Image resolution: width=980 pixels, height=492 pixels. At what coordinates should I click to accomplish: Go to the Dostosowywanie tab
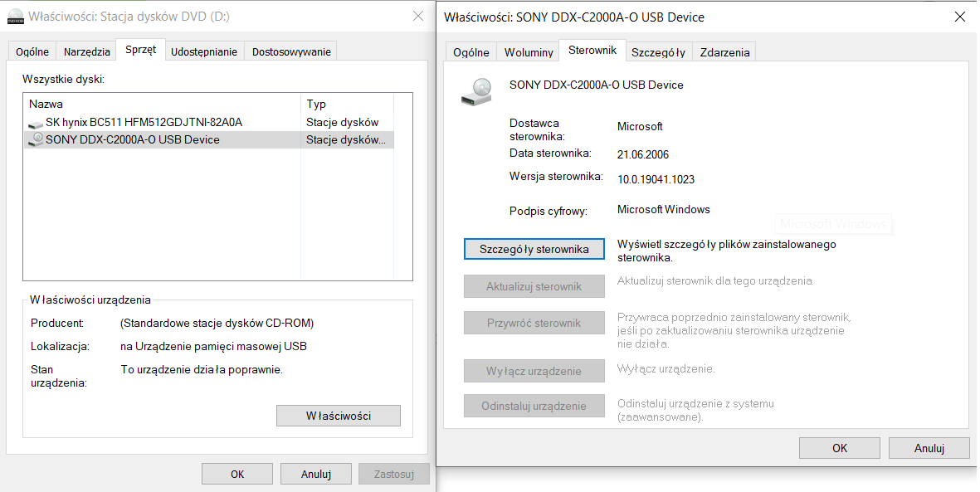[x=291, y=51]
